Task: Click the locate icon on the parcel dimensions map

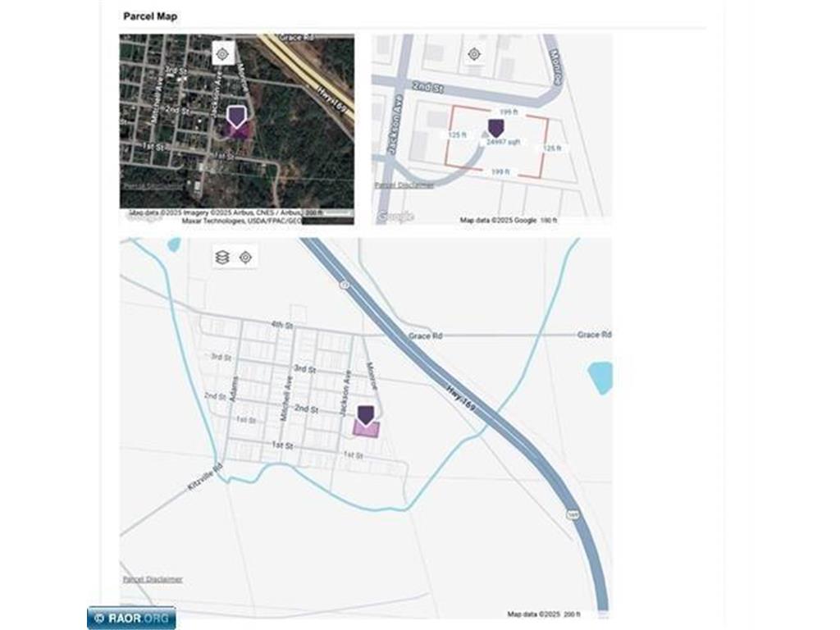Action: (x=473, y=54)
